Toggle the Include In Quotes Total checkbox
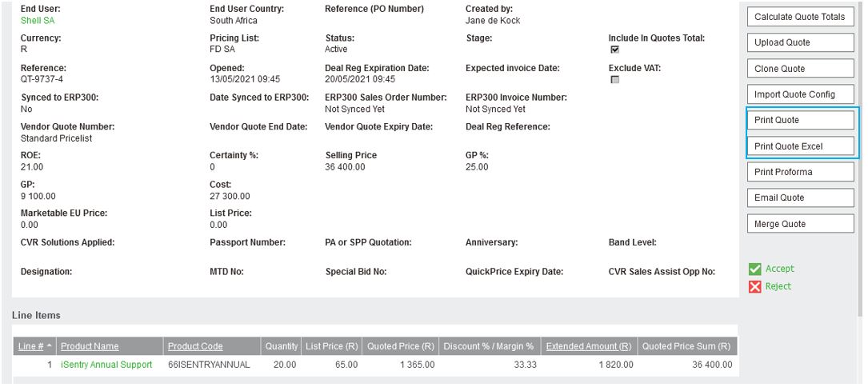 (614, 50)
